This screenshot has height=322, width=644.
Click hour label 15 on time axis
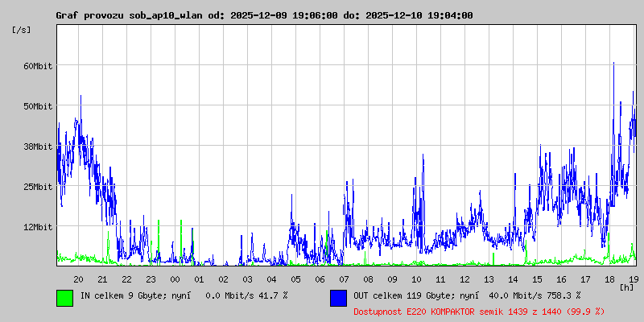click(537, 279)
